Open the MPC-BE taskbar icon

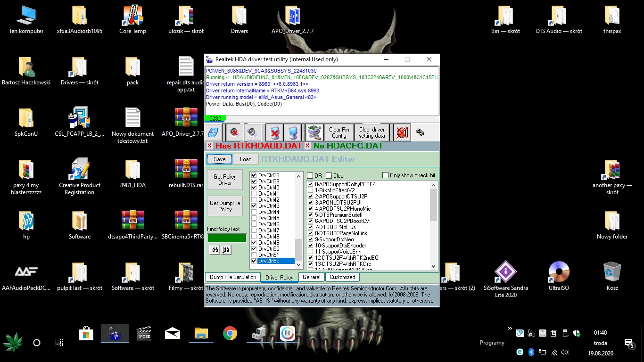[144, 334]
